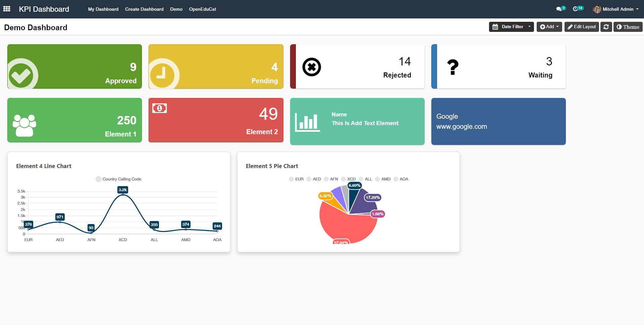This screenshot has height=325, width=644.
Task: Toggle EUR legend in pie chart
Action: (x=296, y=179)
